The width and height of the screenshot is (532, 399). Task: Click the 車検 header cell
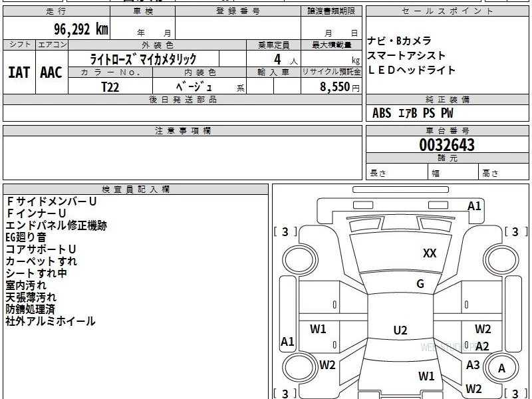143,11
